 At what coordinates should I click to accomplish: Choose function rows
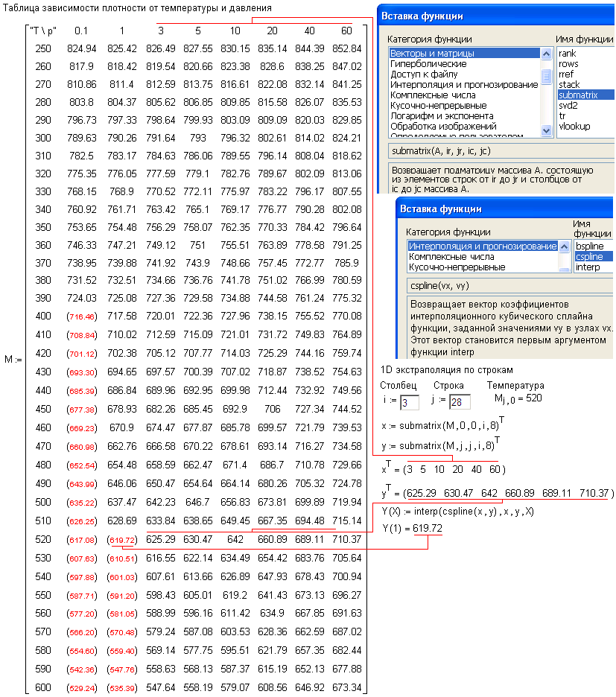(568, 63)
